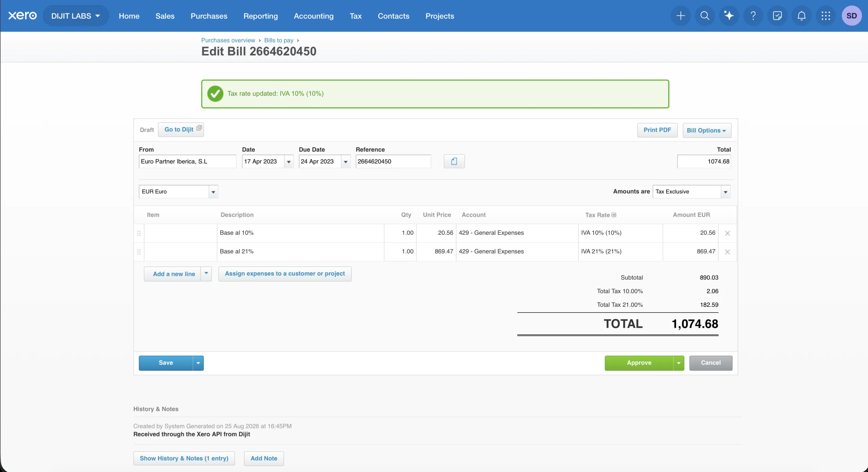Screen dimensions: 868x472
Task: Click the Date field 17 Apr 2023
Action: click(263, 162)
